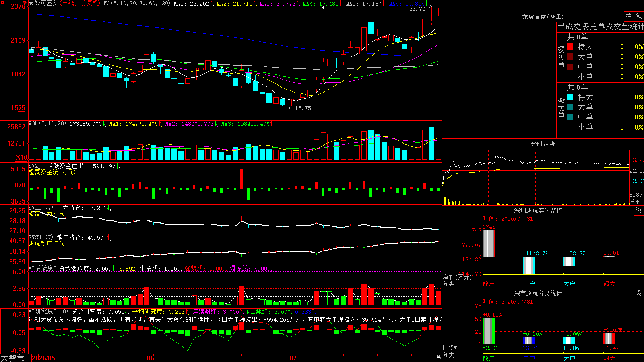Open the MA(5,10,20,30,60,120) indicator parameters
644x362 pixels.
(137, 3)
